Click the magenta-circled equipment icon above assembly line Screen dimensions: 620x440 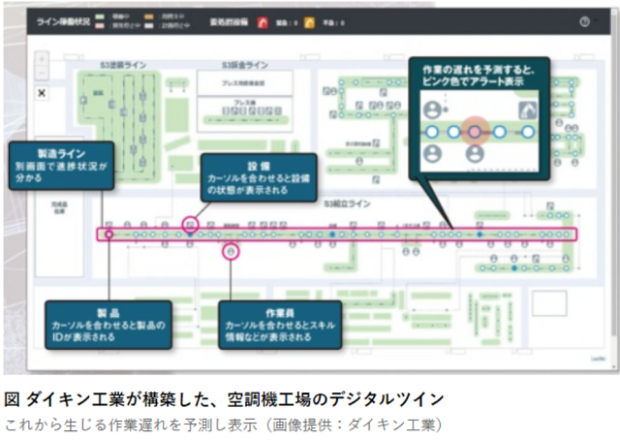point(191,225)
